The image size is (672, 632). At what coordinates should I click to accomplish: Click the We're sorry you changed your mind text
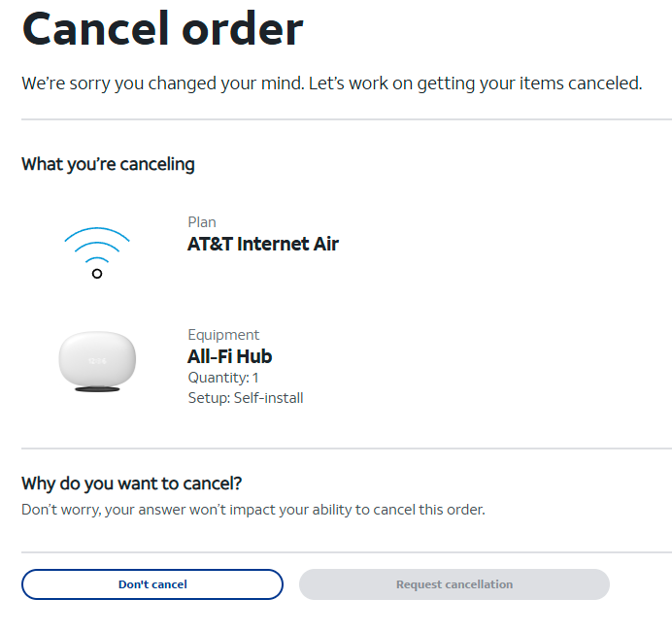click(332, 83)
